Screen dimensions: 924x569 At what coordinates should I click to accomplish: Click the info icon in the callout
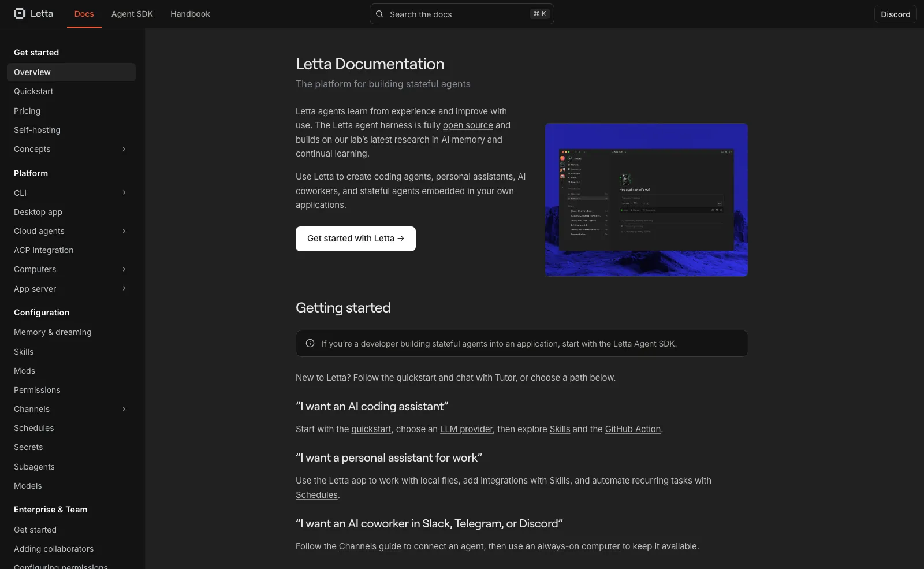click(310, 343)
